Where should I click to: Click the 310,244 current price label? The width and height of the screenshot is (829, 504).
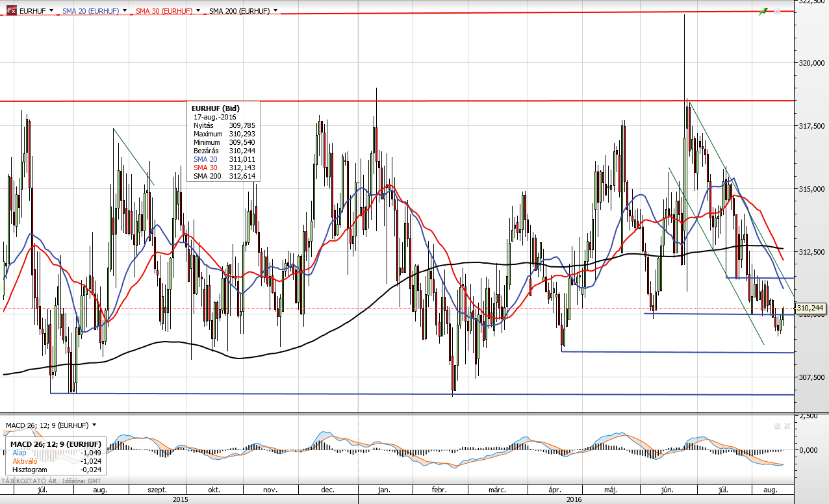tap(809, 309)
